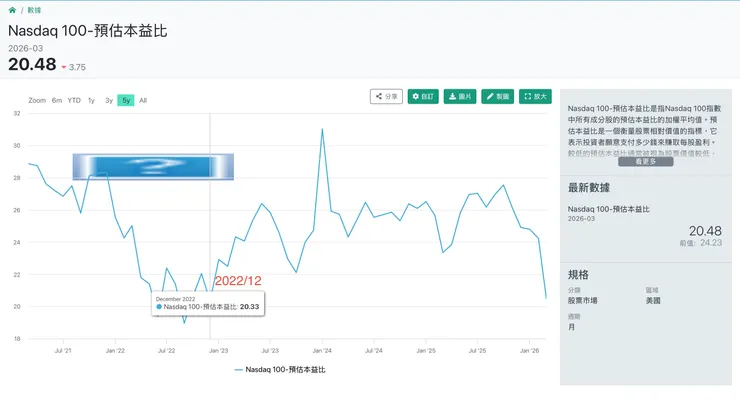Click the 18 y-axis label
Viewport: 740px width, 412px height.
pyautogui.click(x=17, y=338)
